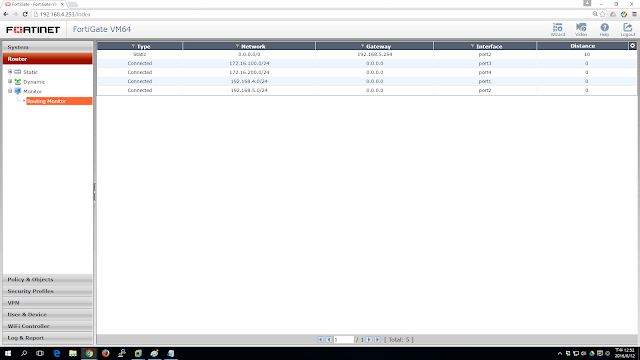Image resolution: width=640 pixels, height=360 pixels.
Task: Click the Google Drive extension icon
Action: pyautogui.click(x=613, y=14)
